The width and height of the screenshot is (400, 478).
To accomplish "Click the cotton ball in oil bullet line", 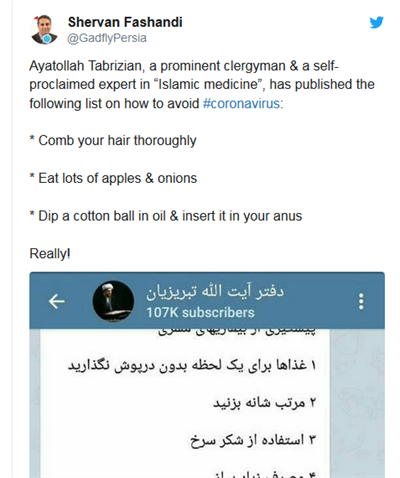I will [x=166, y=216].
